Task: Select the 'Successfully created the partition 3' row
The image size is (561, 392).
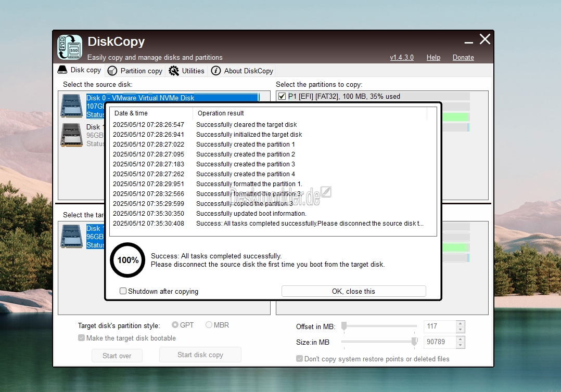Action: point(267,164)
